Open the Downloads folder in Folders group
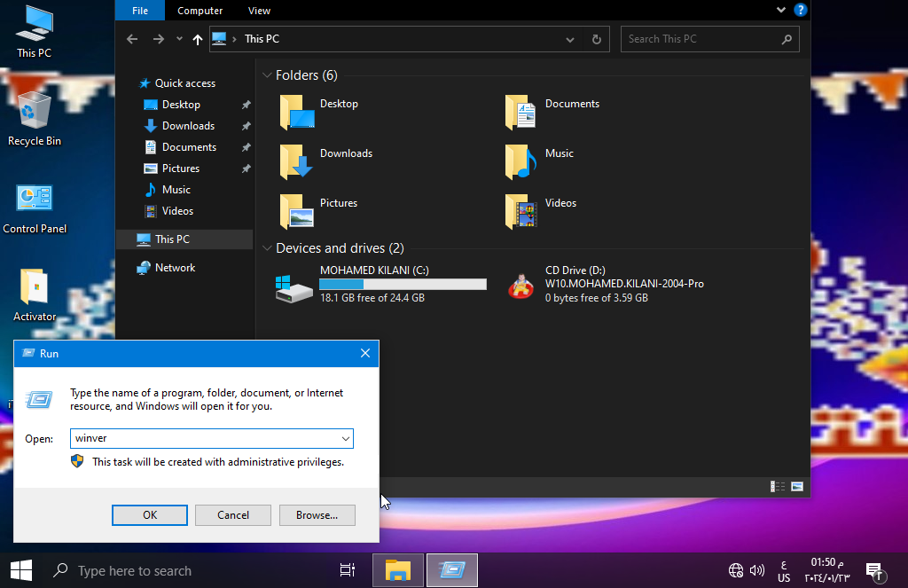 point(326,161)
